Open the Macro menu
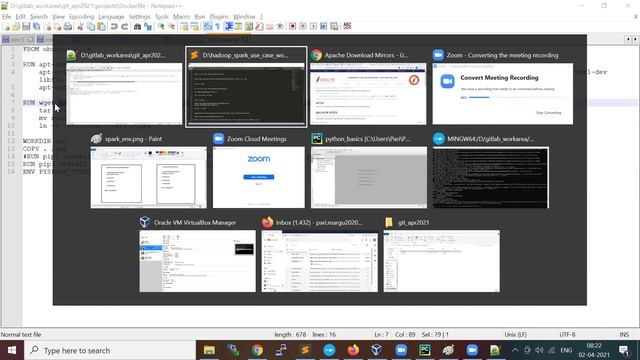640x360 pixels. pos(181,17)
